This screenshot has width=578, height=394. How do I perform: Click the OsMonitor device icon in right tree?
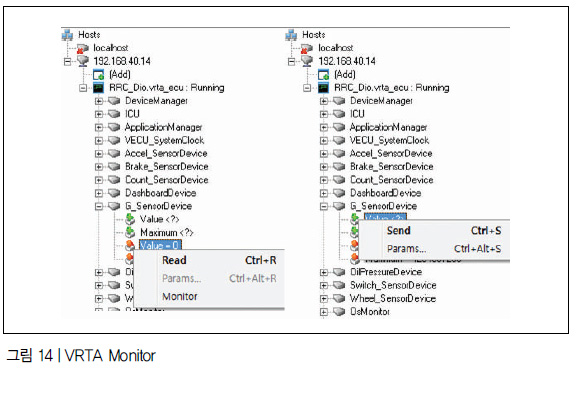click(339, 312)
